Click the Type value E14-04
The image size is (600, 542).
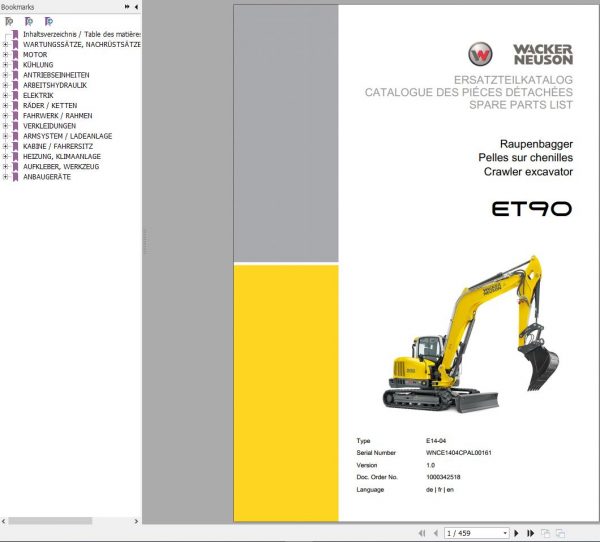(x=436, y=441)
